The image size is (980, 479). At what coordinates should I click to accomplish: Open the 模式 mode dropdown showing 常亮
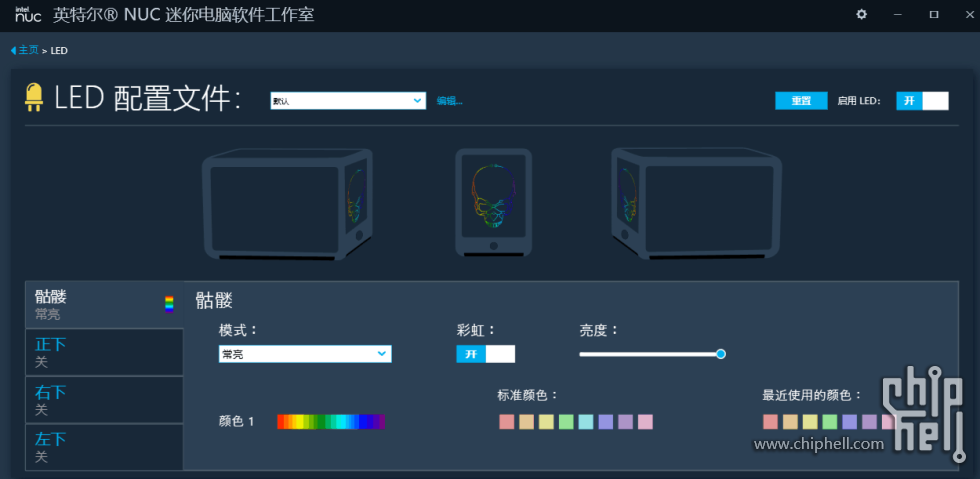(x=305, y=354)
